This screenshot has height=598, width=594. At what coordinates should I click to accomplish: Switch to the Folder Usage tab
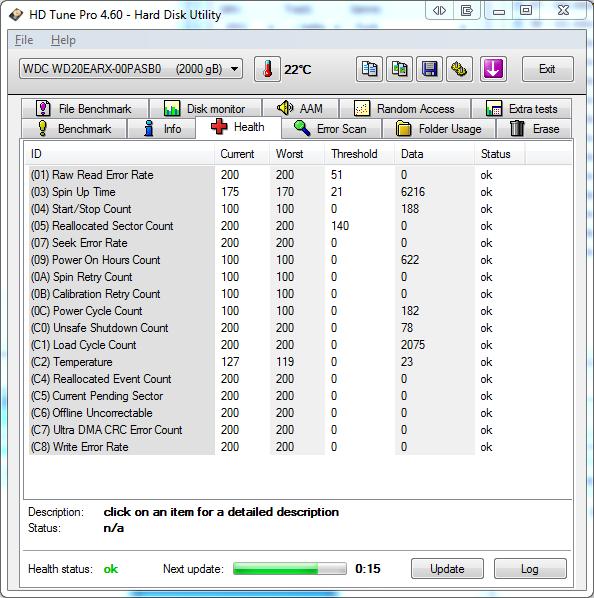[439, 129]
